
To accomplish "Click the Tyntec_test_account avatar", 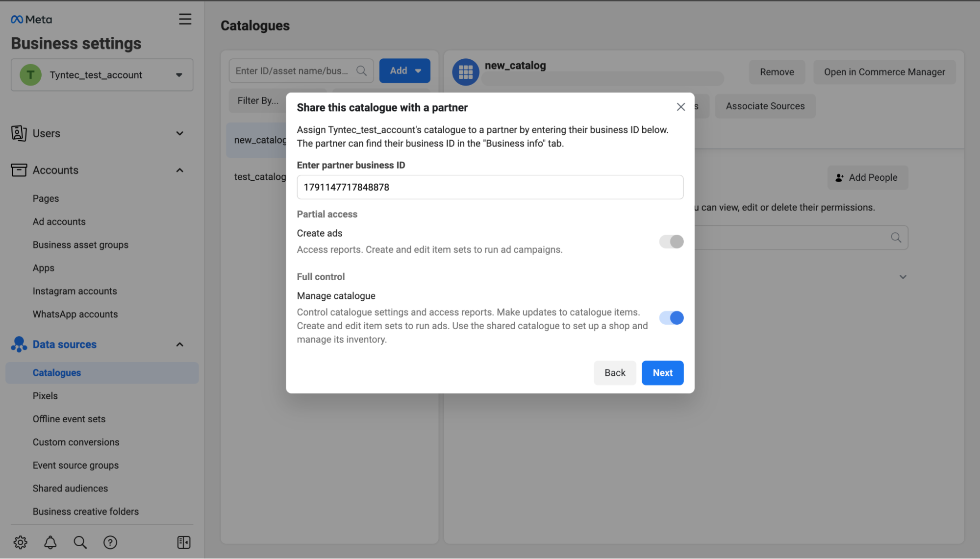I will 30,75.
